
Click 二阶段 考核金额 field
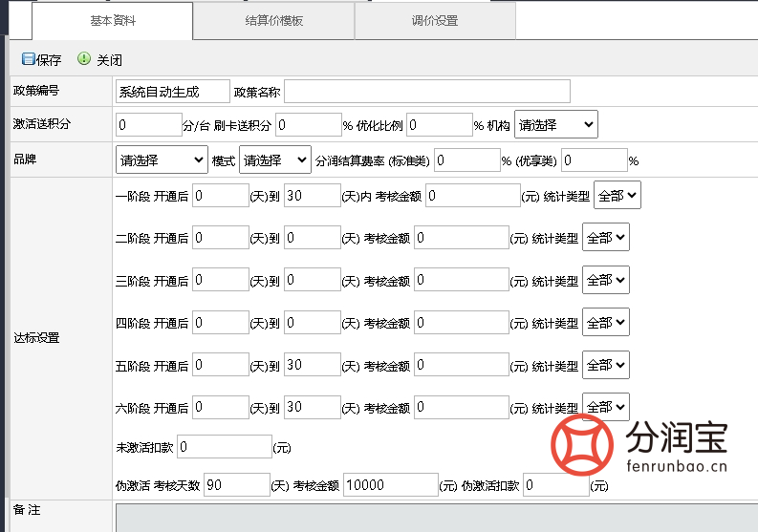461,237
